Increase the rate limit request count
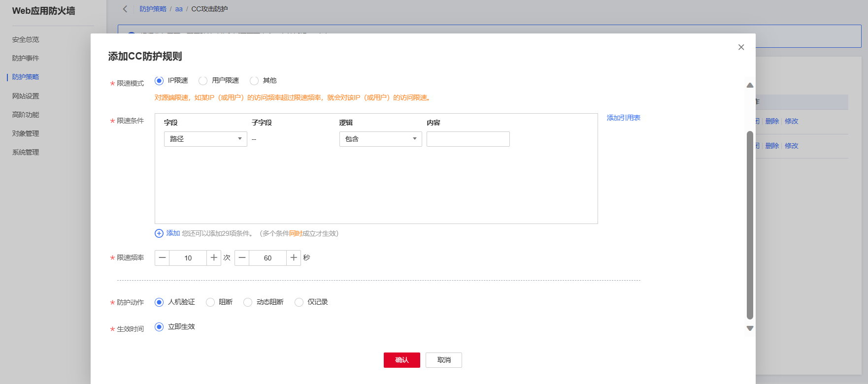 coord(214,258)
